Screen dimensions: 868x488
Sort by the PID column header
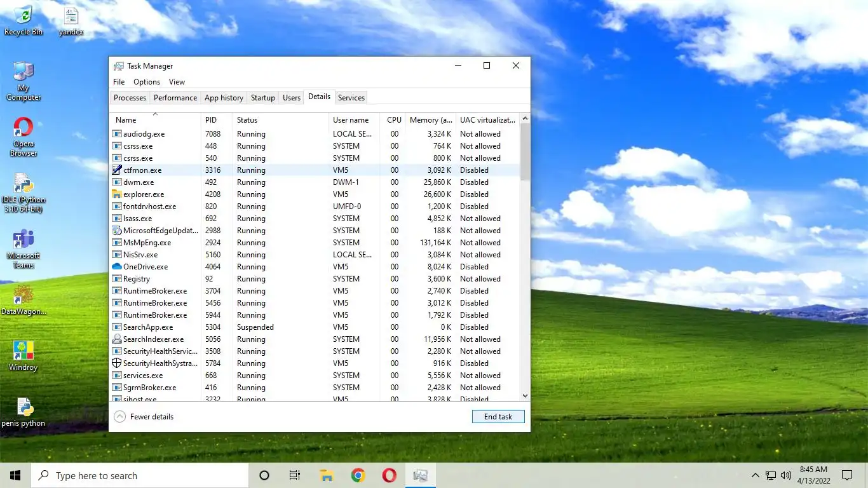pyautogui.click(x=217, y=119)
